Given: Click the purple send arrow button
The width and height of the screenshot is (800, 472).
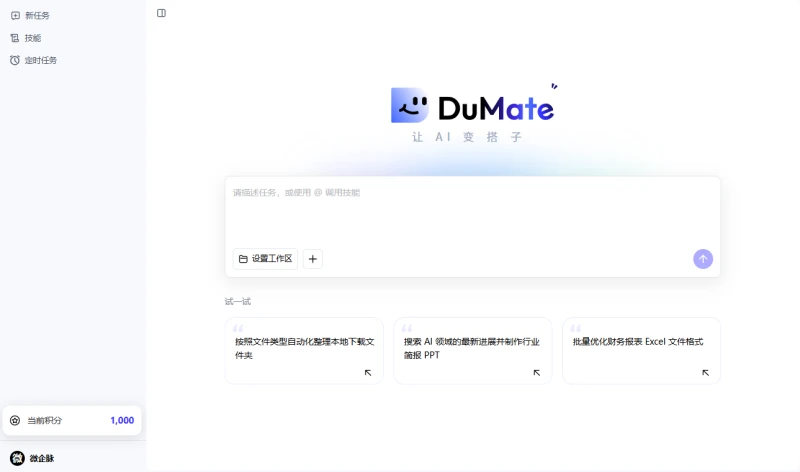Looking at the screenshot, I should (703, 259).
